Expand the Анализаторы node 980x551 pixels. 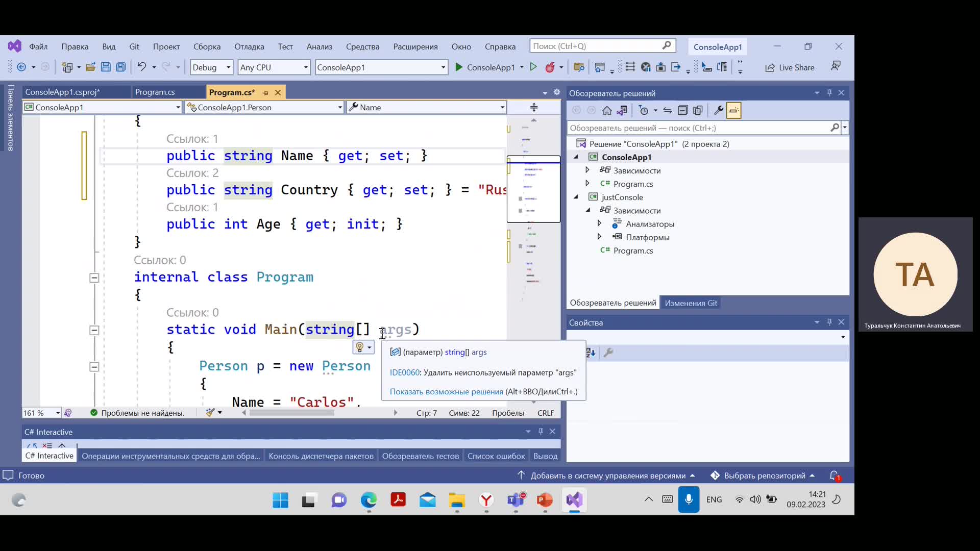[x=599, y=223]
